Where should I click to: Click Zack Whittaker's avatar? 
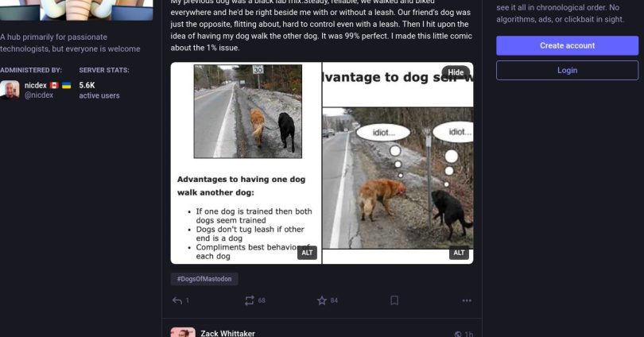point(183,332)
